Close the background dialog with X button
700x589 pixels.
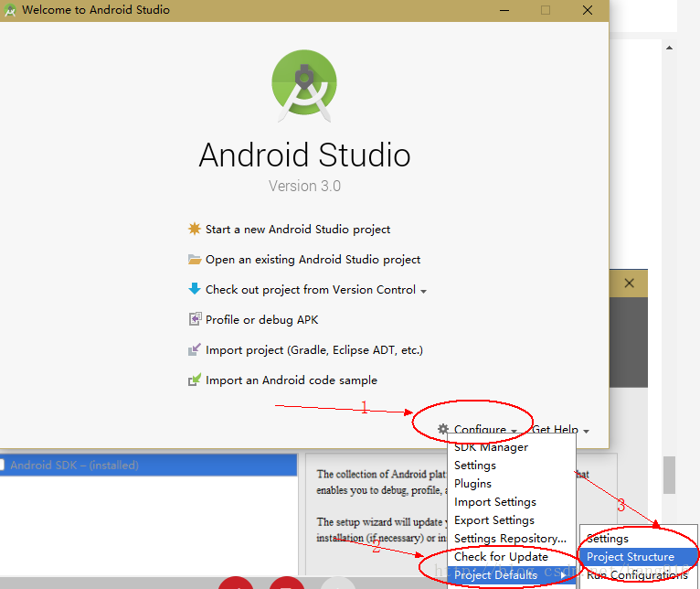point(629,283)
